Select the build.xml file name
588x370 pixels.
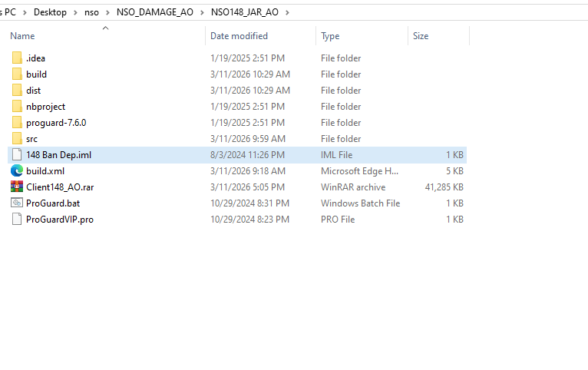point(45,171)
